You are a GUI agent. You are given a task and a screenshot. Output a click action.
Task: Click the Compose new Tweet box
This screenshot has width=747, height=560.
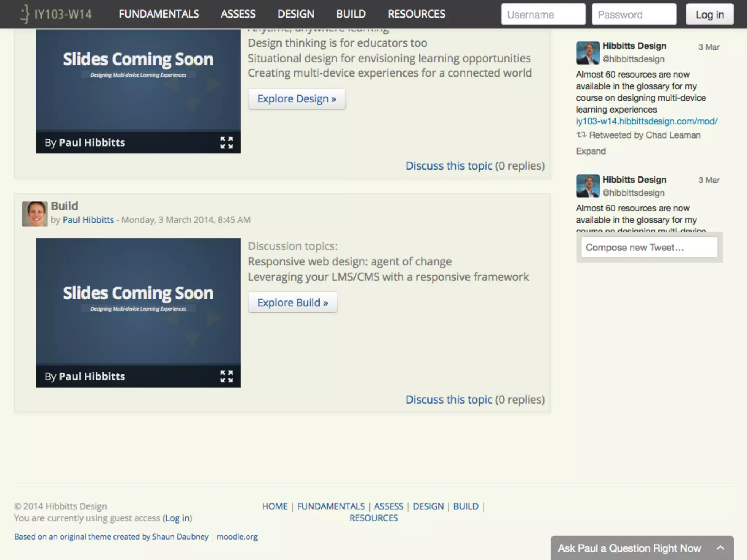pos(649,248)
